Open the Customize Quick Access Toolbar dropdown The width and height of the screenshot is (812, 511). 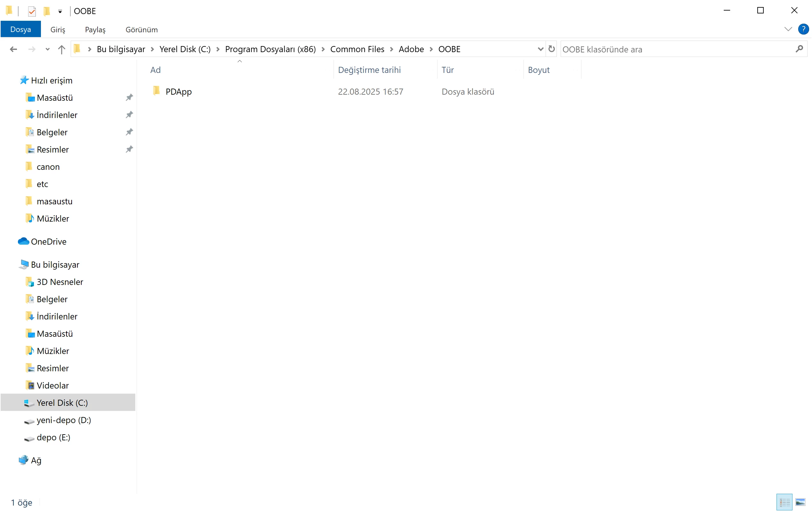pos(60,12)
